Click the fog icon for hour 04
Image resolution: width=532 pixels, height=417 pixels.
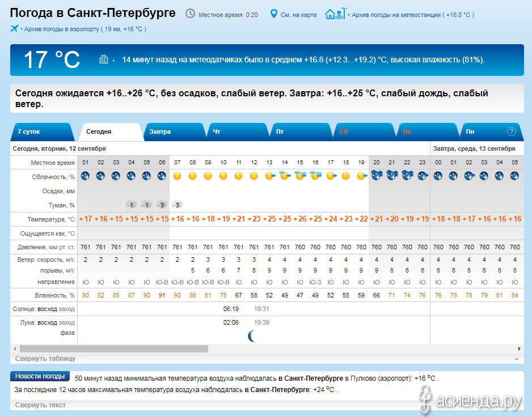[x=132, y=205]
